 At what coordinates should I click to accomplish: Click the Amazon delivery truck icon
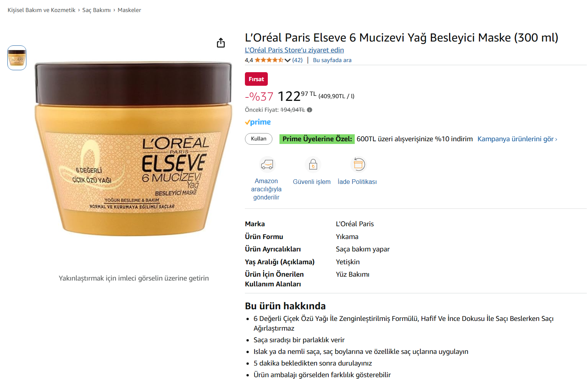point(267,165)
